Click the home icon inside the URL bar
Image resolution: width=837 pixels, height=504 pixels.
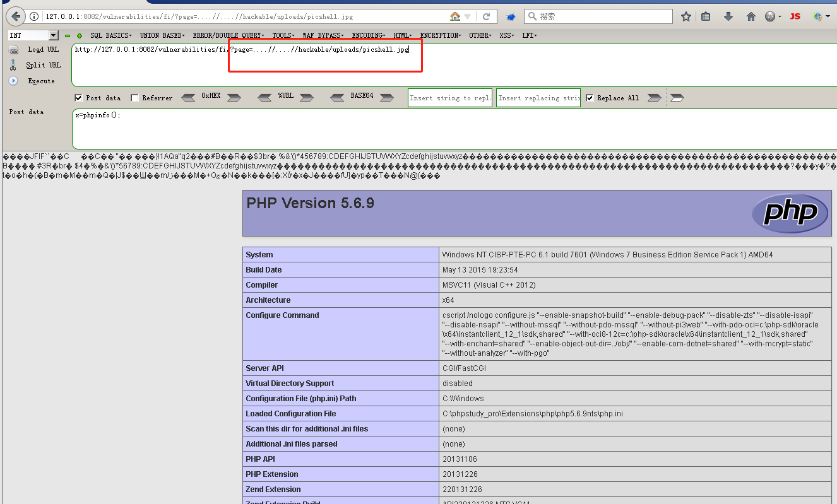point(455,16)
